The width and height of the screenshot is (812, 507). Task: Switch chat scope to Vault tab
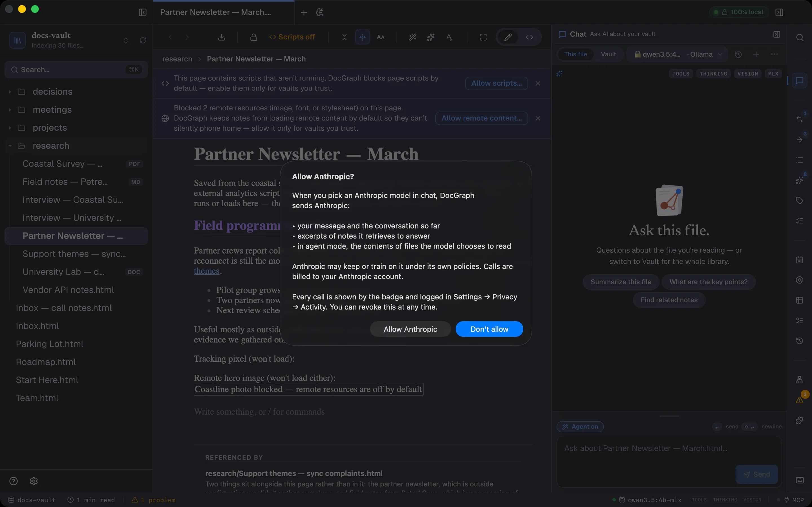point(608,54)
